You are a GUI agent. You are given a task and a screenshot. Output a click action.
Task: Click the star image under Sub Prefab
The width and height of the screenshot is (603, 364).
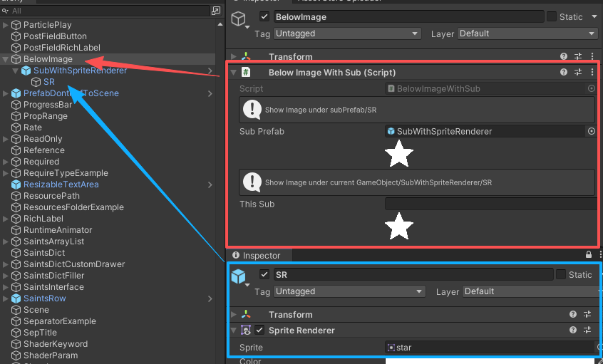tap(399, 153)
